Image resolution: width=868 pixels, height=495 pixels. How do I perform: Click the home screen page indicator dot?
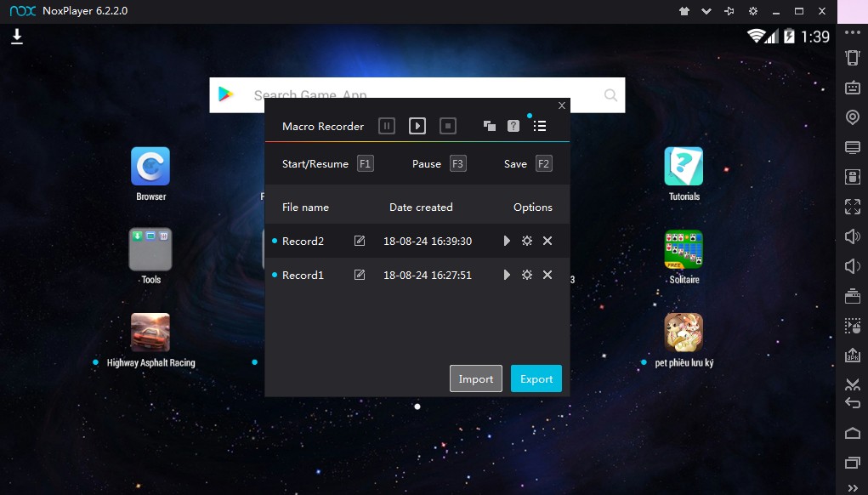pos(417,407)
